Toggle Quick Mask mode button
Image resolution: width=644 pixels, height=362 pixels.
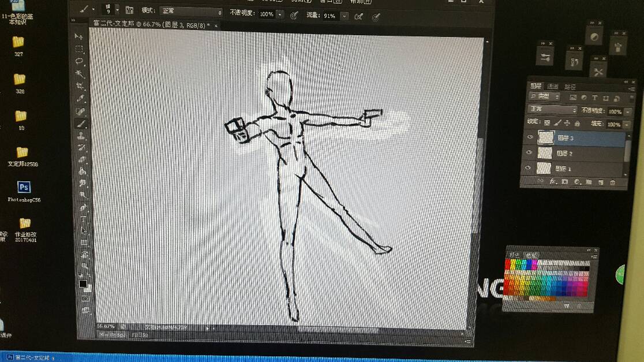point(85,298)
